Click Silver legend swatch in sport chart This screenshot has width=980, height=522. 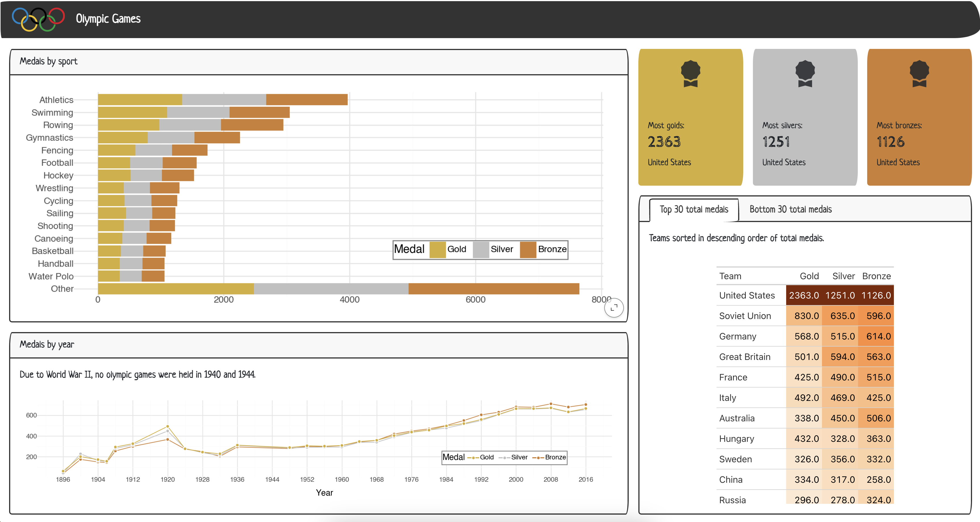pyautogui.click(x=481, y=250)
